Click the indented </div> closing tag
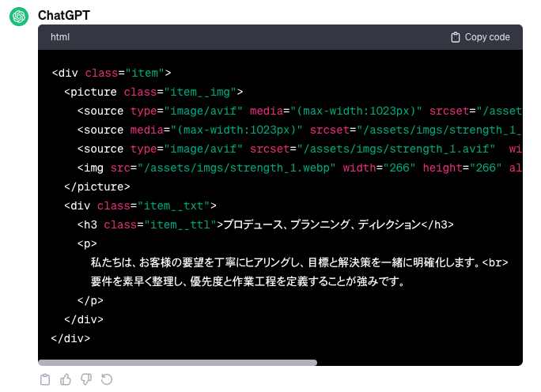Image resolution: width=541 pixels, height=392 pixels. coord(84,319)
